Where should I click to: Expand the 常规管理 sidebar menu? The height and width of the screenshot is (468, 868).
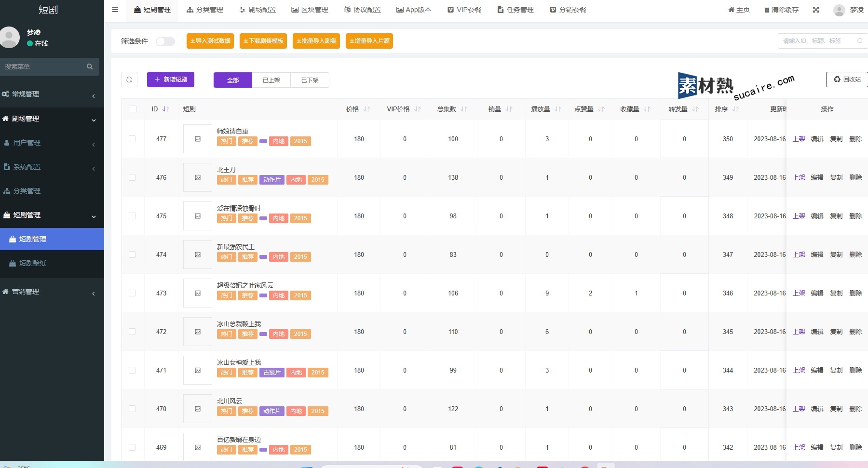point(52,94)
